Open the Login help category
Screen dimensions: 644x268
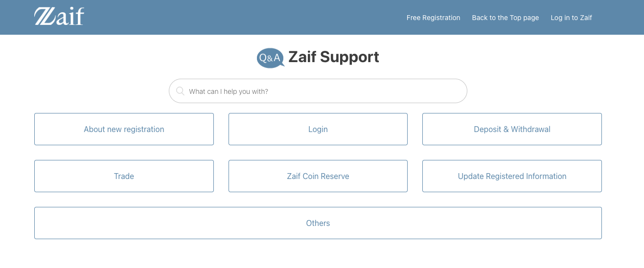click(x=318, y=129)
